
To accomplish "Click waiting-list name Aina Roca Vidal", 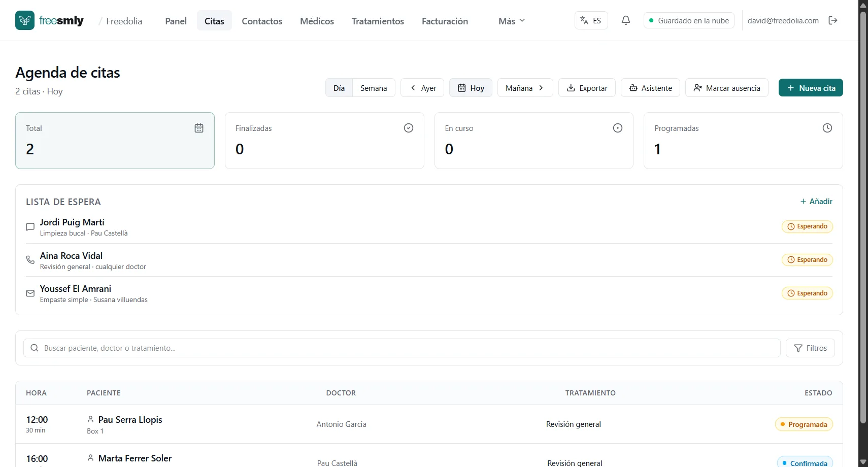I will (71, 256).
